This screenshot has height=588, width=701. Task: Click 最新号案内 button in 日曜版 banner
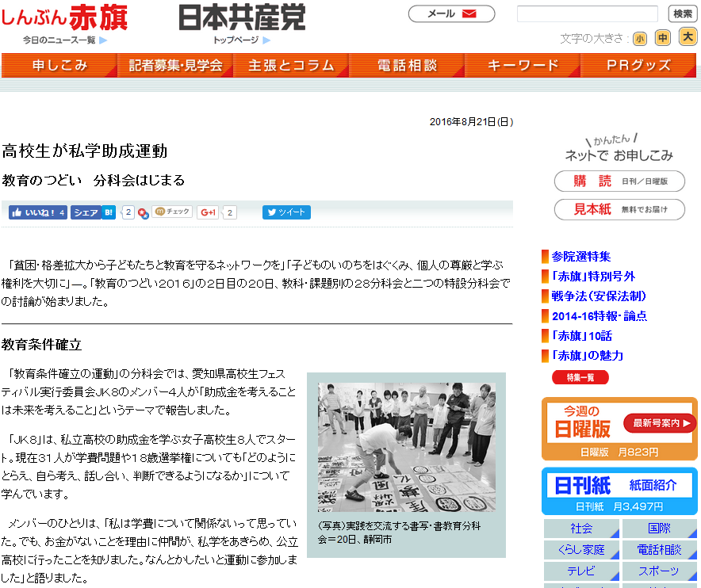tap(661, 422)
